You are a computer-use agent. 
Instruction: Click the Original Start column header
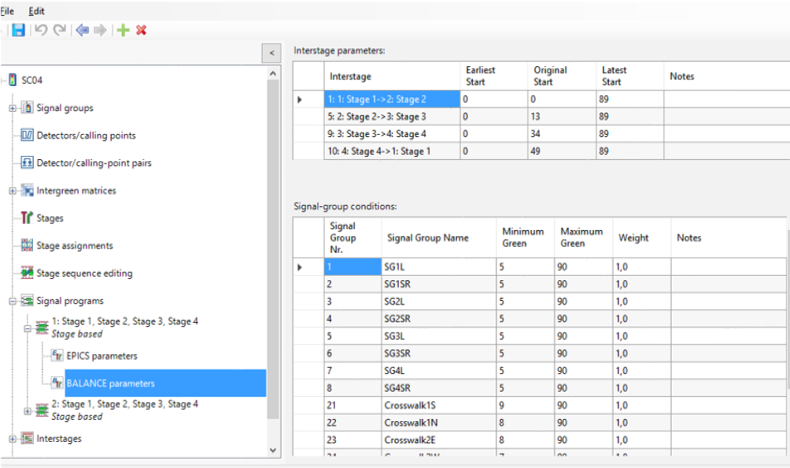click(x=550, y=76)
